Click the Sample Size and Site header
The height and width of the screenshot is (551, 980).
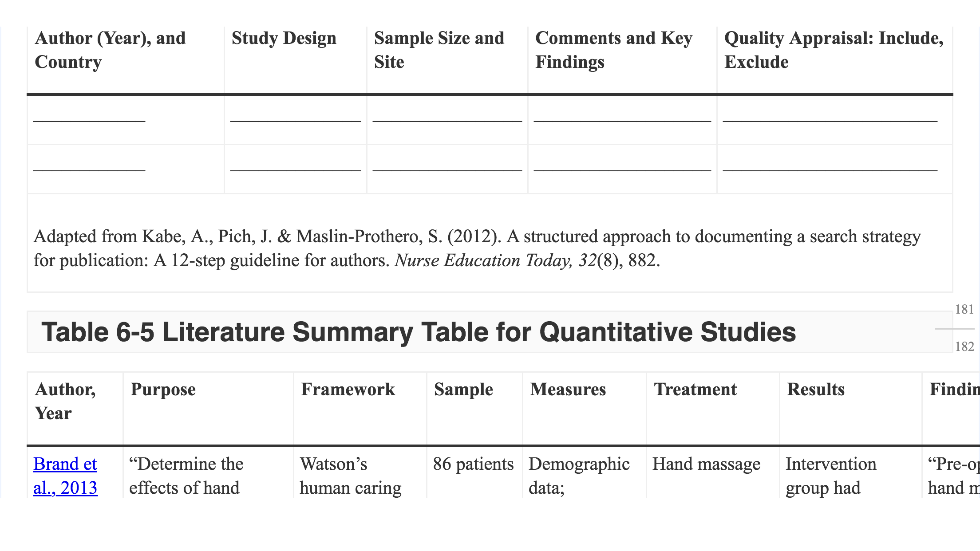[439, 50]
